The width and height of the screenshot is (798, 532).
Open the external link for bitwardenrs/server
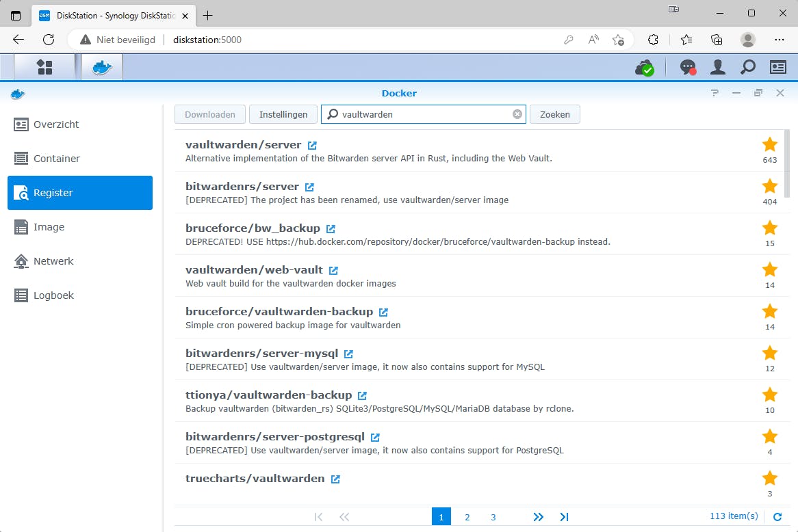(309, 187)
